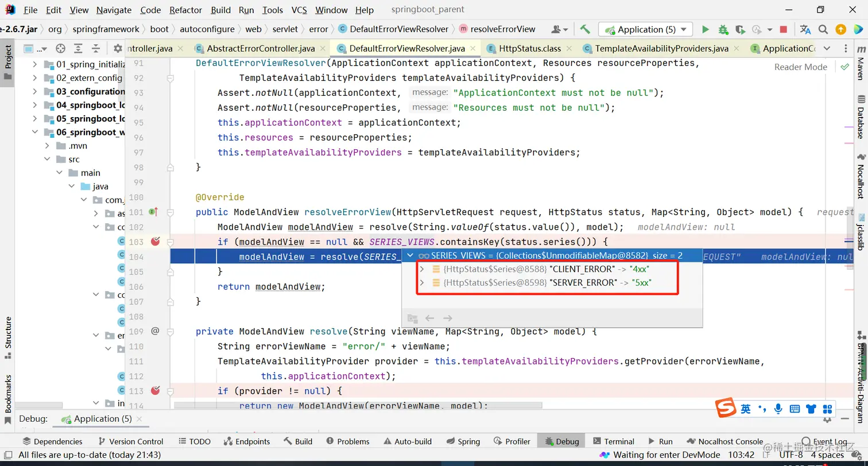Click the green inspection checkmark in the editor

[x=844, y=67]
